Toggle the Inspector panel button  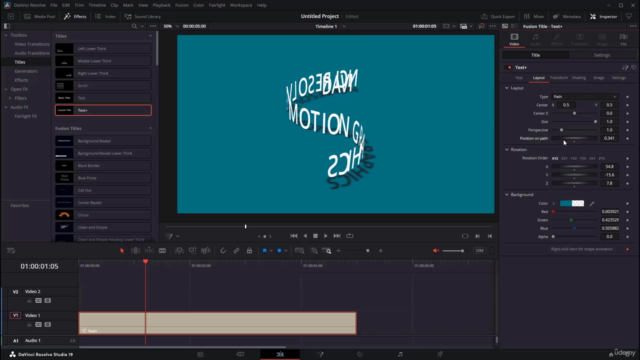(x=604, y=16)
